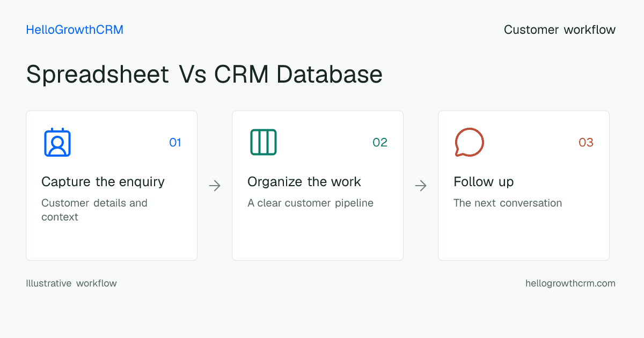Click the step number 03

click(x=586, y=142)
